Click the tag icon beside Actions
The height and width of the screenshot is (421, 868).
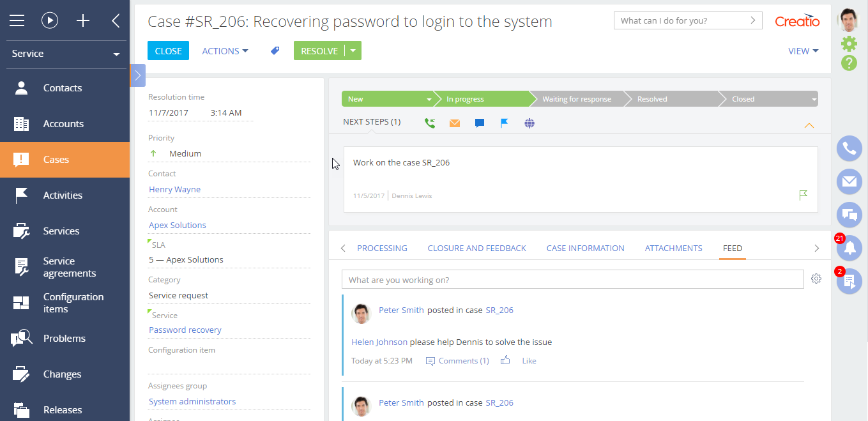tap(275, 51)
